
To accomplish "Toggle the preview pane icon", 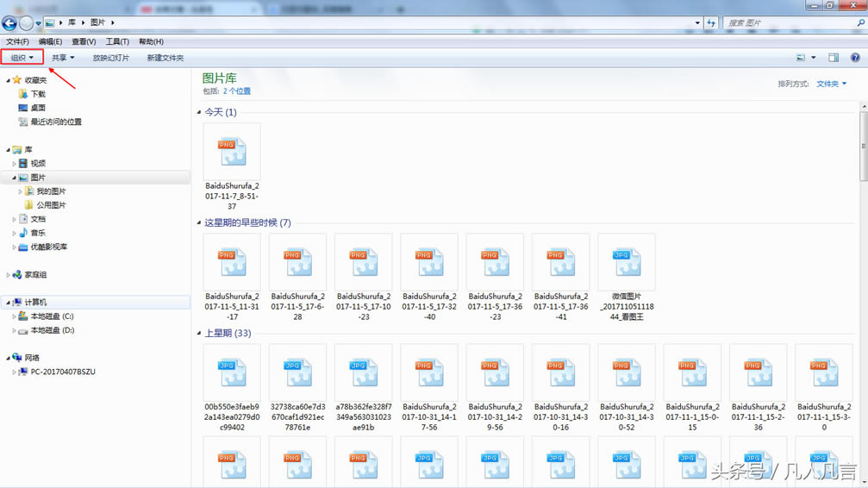I will click(x=834, y=58).
